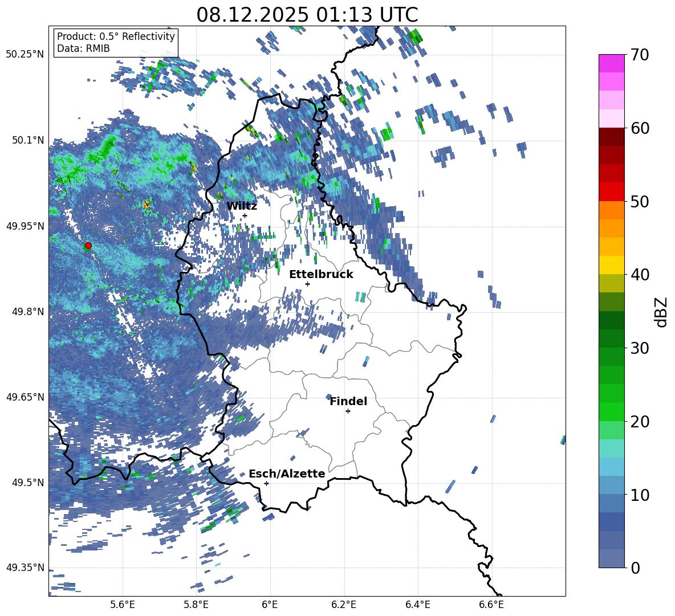Click the 49.35°N latitude label
Viewport: 675px width, 616px height.
pos(25,568)
